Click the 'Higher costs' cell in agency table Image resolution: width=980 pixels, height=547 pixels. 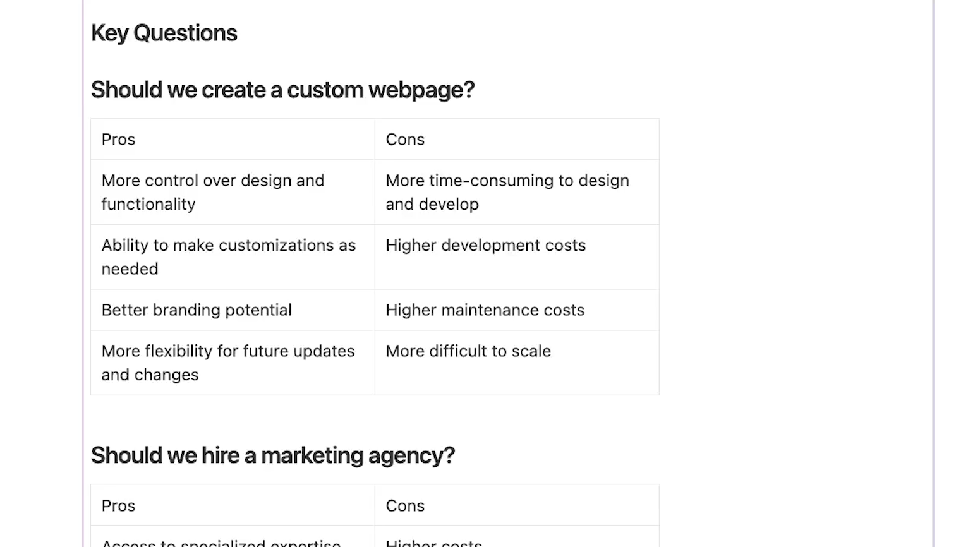point(517,537)
